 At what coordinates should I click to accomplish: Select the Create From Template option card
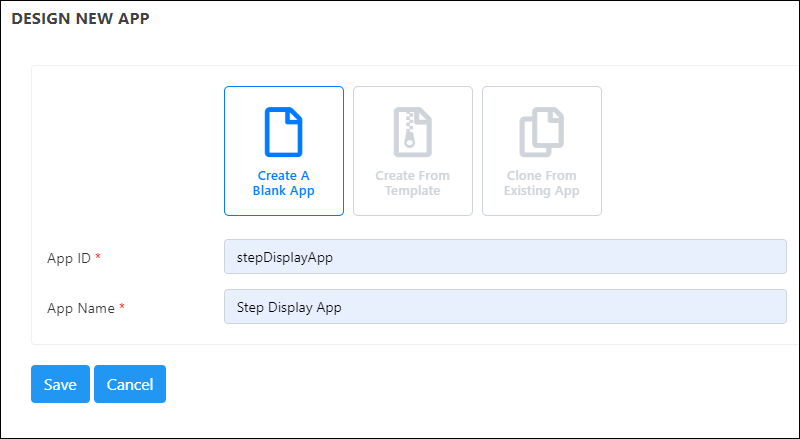click(x=413, y=151)
